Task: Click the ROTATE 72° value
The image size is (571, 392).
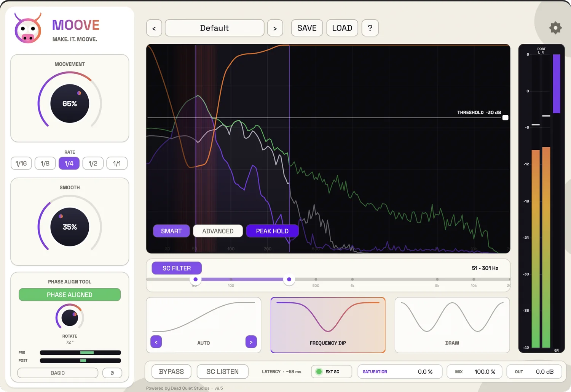Action: tap(70, 342)
